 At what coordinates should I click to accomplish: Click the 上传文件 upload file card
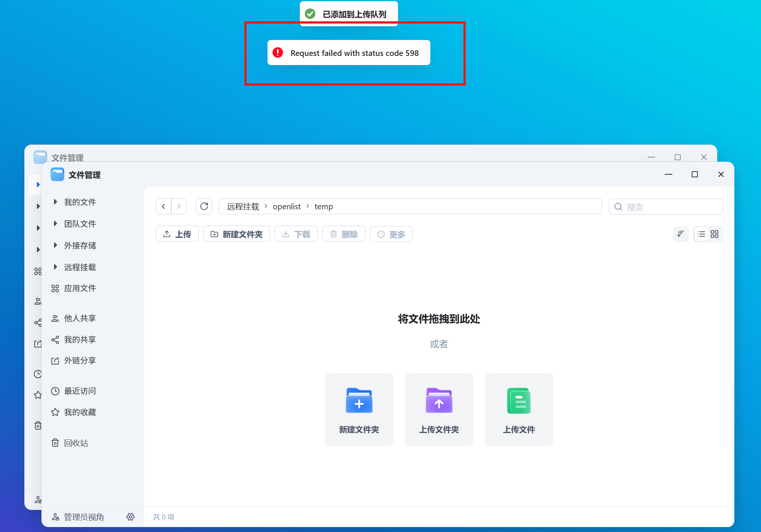[x=519, y=409]
